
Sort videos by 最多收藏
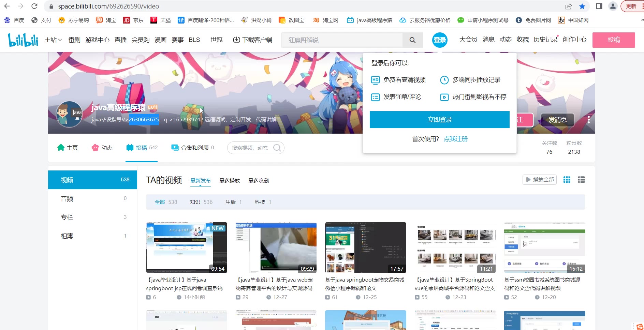[259, 181]
